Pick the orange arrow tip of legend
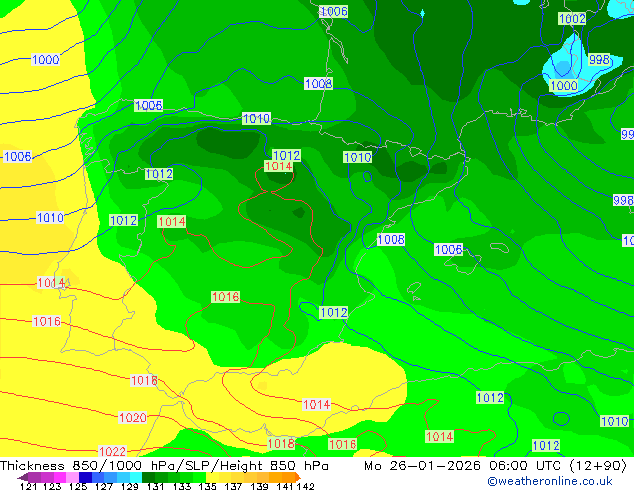634x490 pixels. pyautogui.click(x=298, y=477)
